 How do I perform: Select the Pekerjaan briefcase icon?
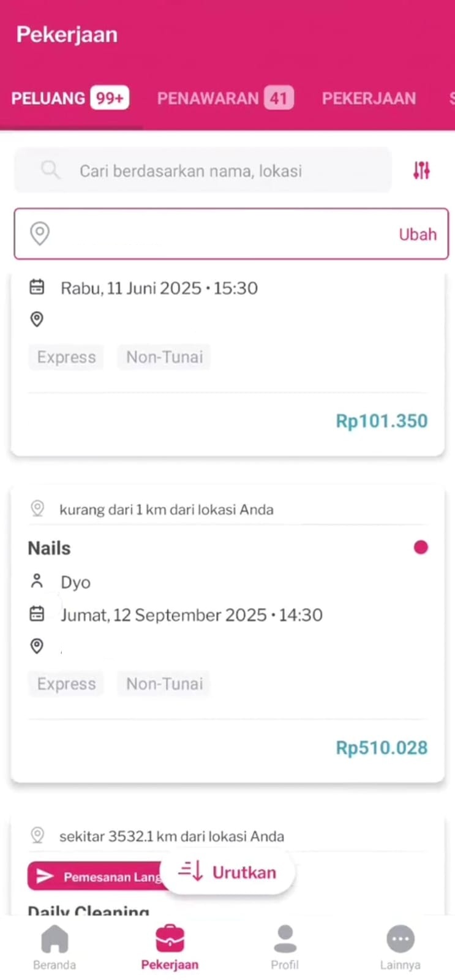(x=170, y=940)
